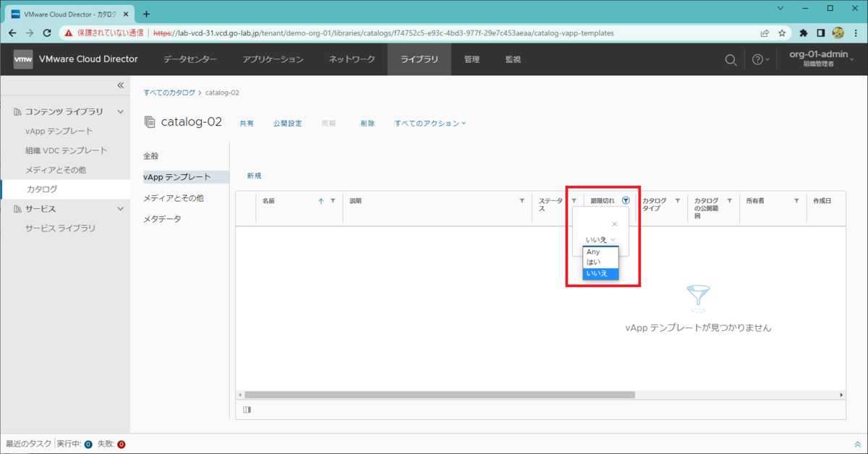Click the share page icon in address bar
This screenshot has height=454, width=868.
[x=765, y=33]
